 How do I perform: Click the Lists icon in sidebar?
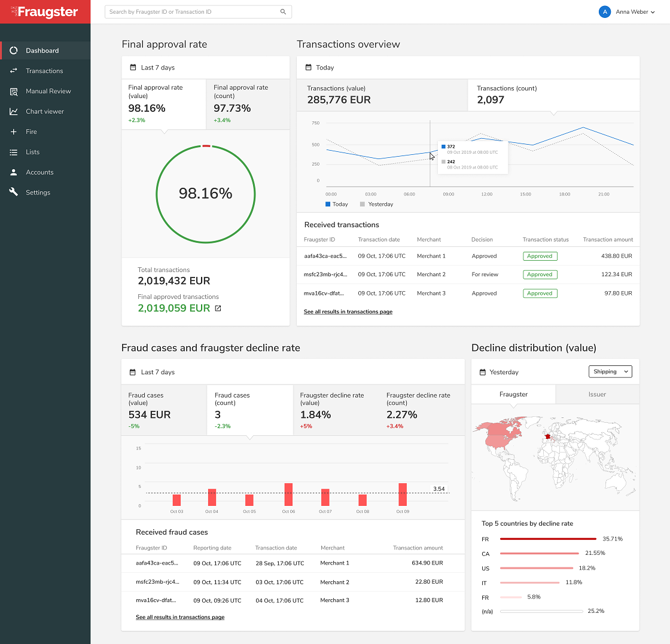point(14,152)
